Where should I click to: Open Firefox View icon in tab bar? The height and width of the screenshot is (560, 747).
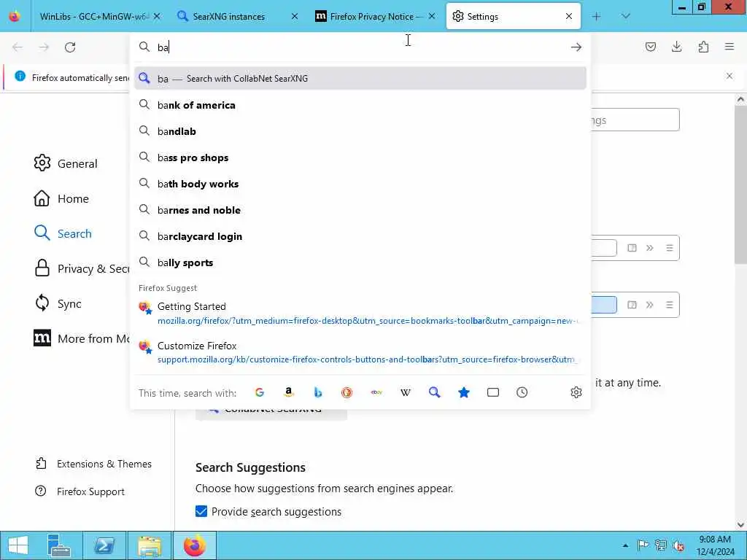click(15, 16)
